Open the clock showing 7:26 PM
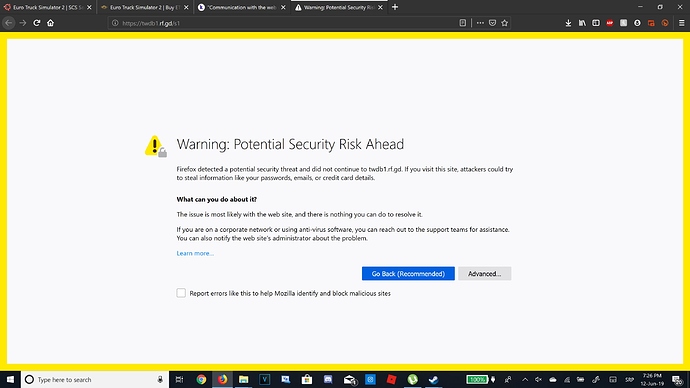The width and height of the screenshot is (690, 388). click(x=652, y=379)
